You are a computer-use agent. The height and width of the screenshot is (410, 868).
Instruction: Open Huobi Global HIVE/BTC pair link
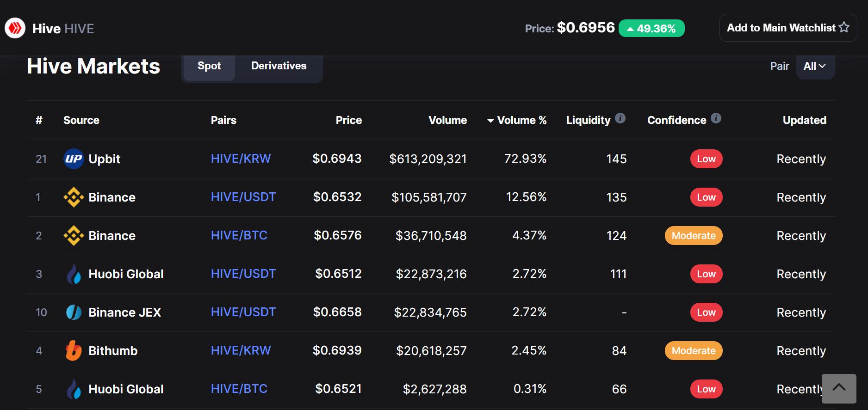point(239,389)
